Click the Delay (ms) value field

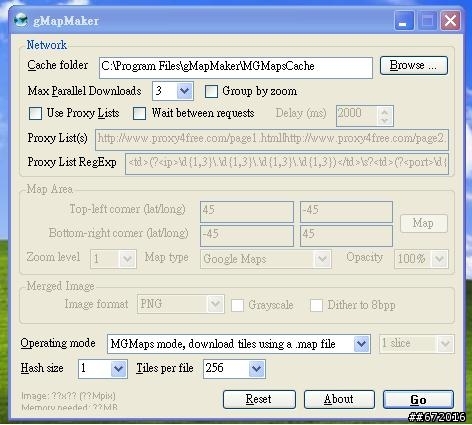click(357, 116)
